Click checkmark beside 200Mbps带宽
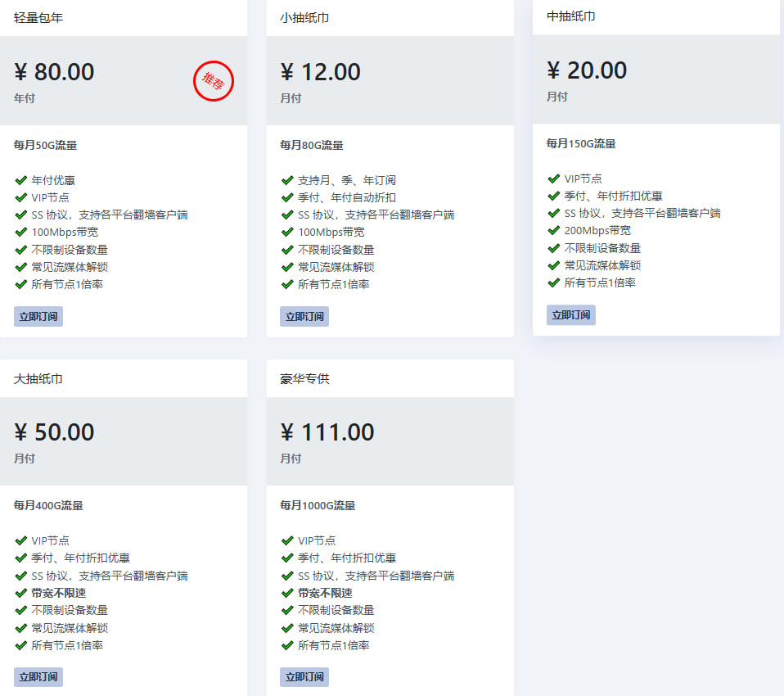This screenshot has height=696, width=784. (554, 230)
